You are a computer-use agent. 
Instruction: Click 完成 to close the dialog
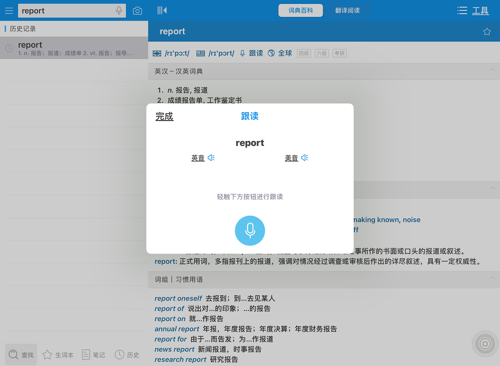click(x=164, y=116)
